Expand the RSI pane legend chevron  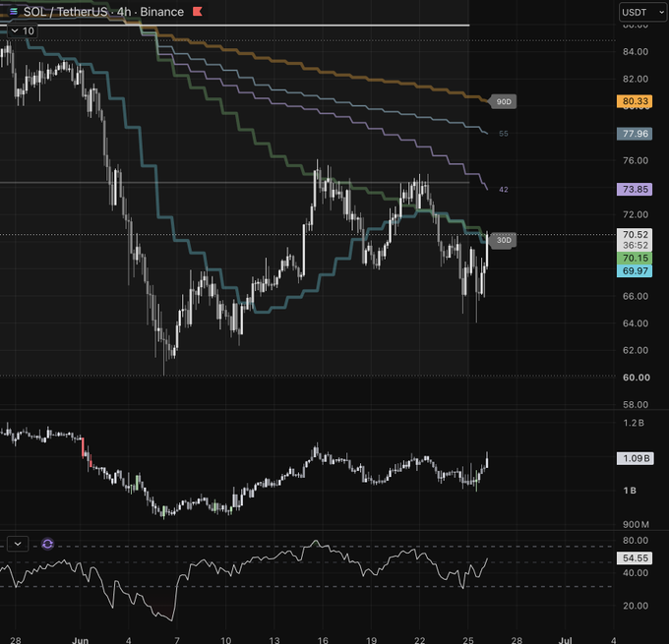click(18, 544)
